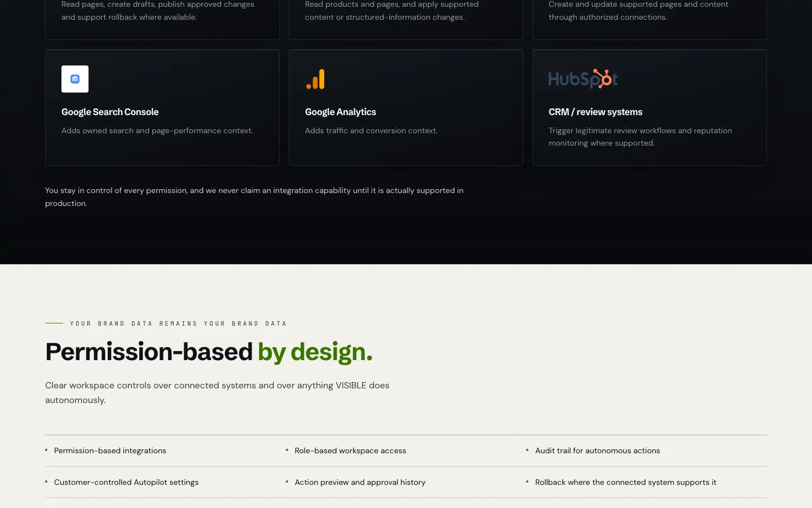Click the 'Permission-based by design.' heading
Screen dimensions: 812x508
[x=209, y=352]
